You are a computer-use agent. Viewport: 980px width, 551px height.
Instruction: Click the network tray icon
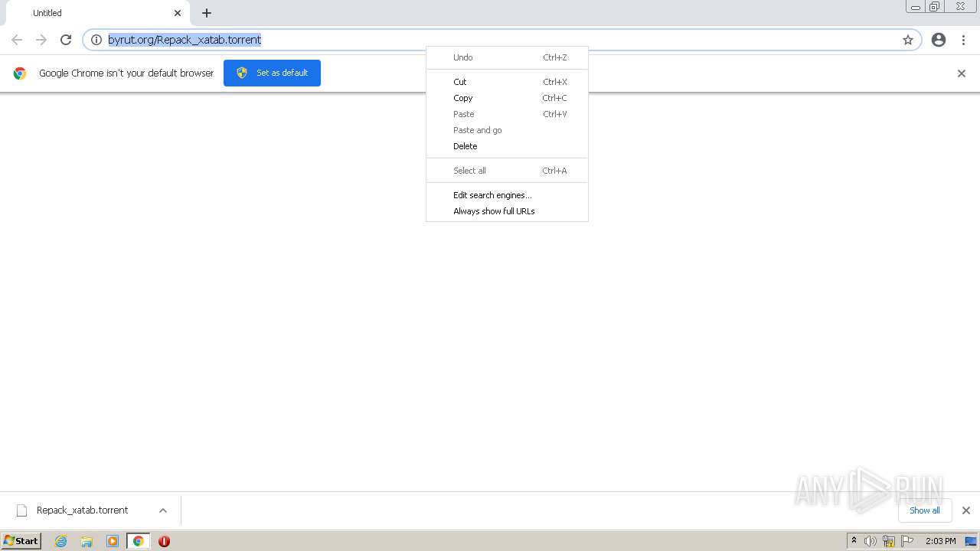click(889, 541)
